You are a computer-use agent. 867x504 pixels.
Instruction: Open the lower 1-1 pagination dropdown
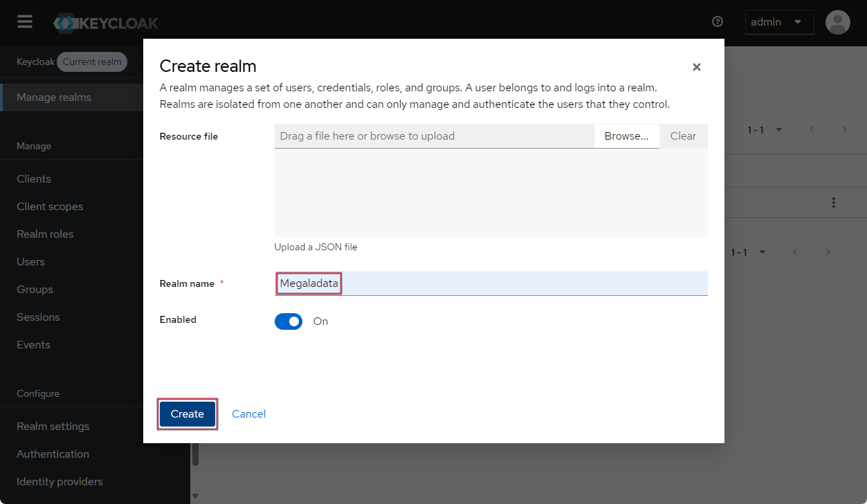748,252
